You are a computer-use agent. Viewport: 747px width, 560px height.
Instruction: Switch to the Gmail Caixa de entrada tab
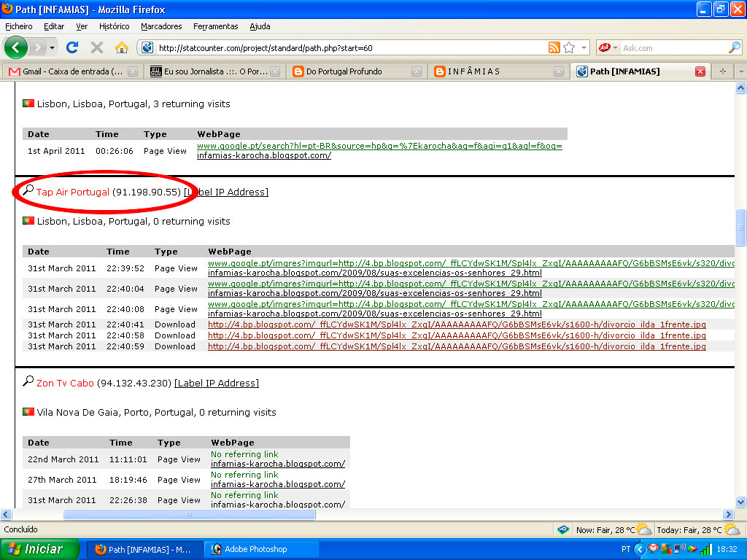(x=72, y=71)
